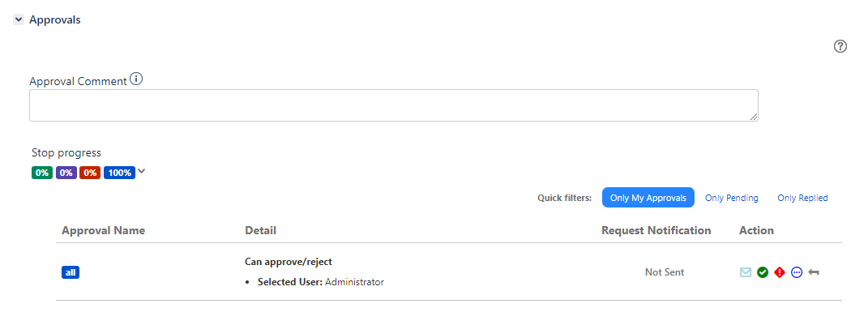Click the blue "all" approval name badge

(x=71, y=272)
